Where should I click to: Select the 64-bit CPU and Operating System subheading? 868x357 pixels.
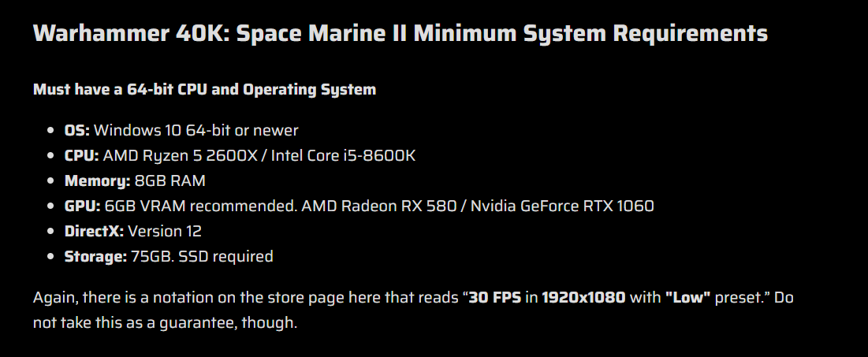pos(204,90)
